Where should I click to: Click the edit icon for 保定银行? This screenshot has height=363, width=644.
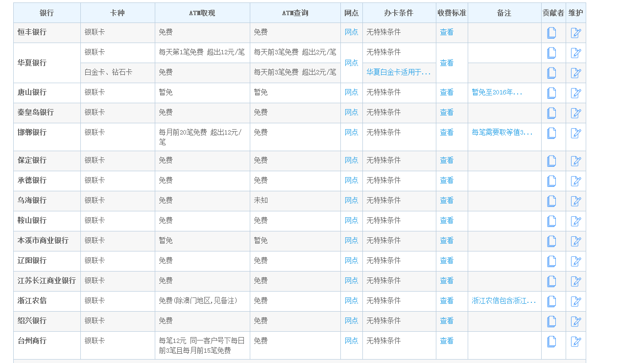click(x=576, y=161)
